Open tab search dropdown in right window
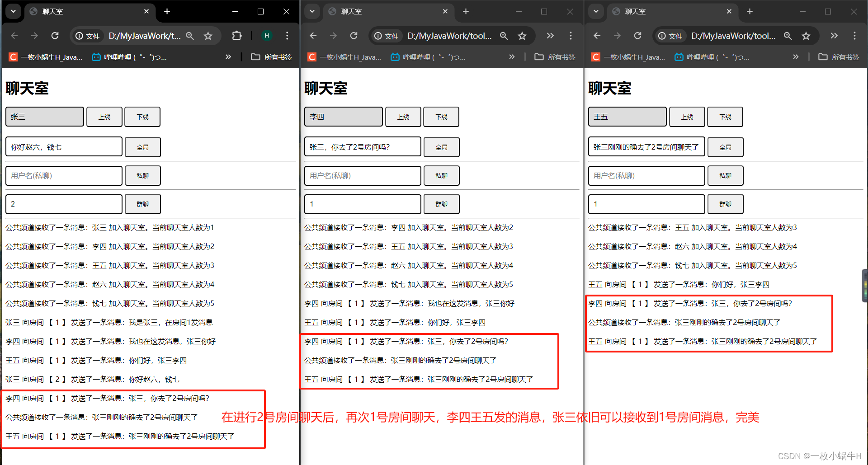 click(596, 11)
